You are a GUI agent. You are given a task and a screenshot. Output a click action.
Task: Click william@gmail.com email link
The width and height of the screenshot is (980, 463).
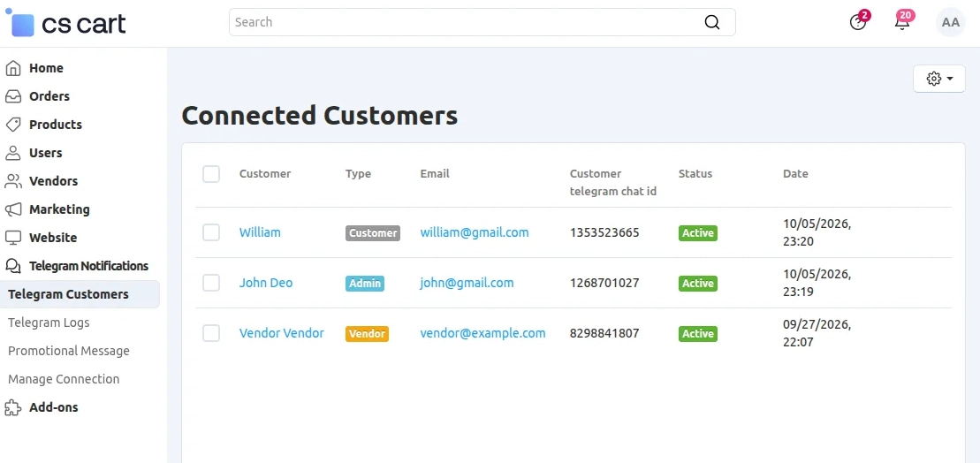pos(475,232)
